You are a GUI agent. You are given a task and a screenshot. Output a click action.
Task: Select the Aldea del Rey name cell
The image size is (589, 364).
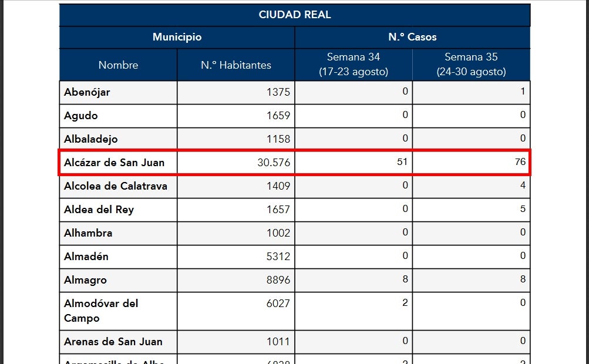(x=99, y=210)
